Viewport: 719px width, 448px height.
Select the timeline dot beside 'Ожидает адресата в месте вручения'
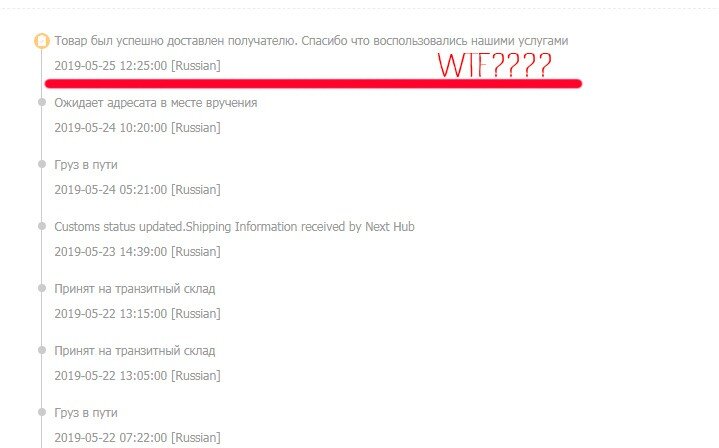pyautogui.click(x=42, y=102)
